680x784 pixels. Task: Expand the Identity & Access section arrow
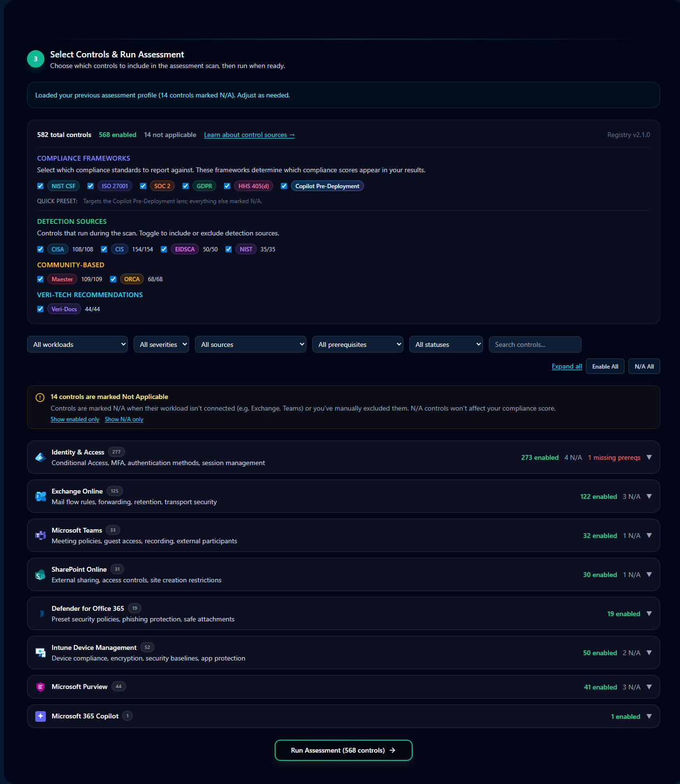pyautogui.click(x=649, y=457)
